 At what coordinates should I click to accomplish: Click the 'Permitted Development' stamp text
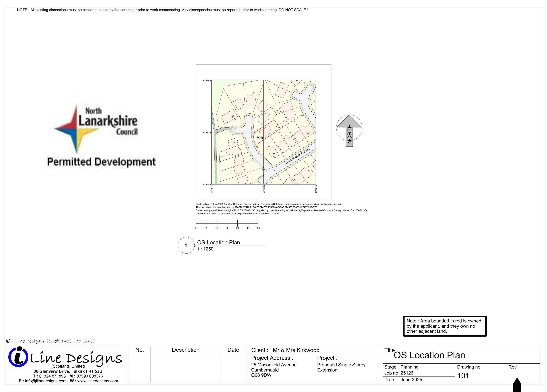(101, 162)
